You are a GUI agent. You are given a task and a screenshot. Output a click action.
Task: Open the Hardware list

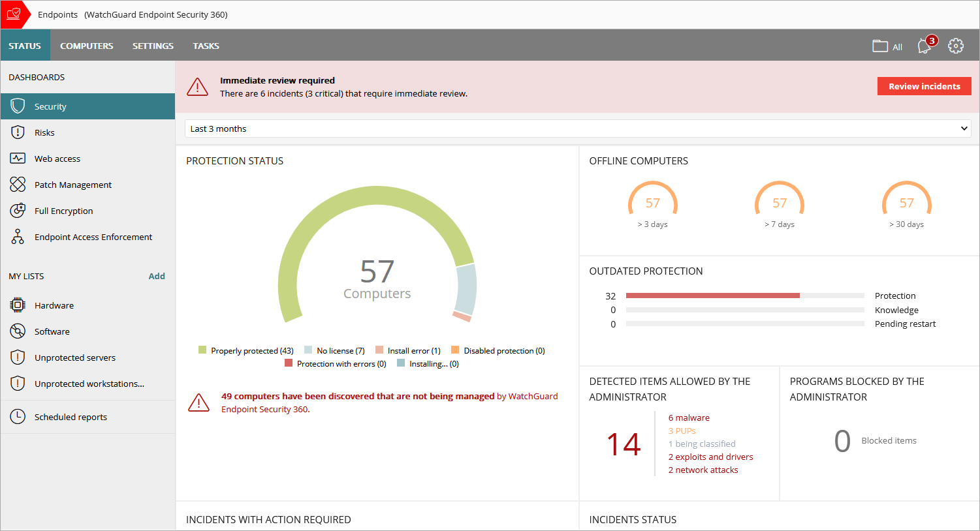[x=87, y=305]
